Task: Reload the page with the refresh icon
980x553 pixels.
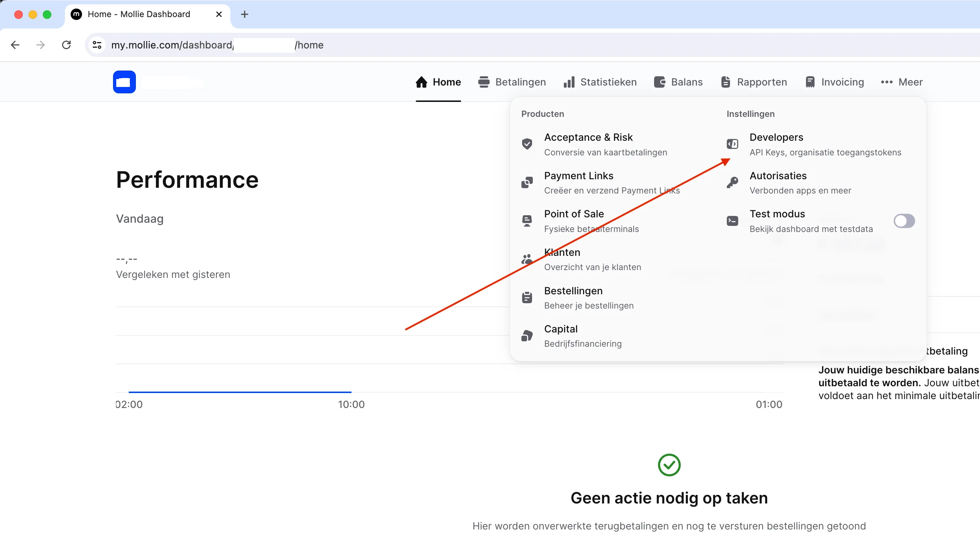Action: point(66,45)
